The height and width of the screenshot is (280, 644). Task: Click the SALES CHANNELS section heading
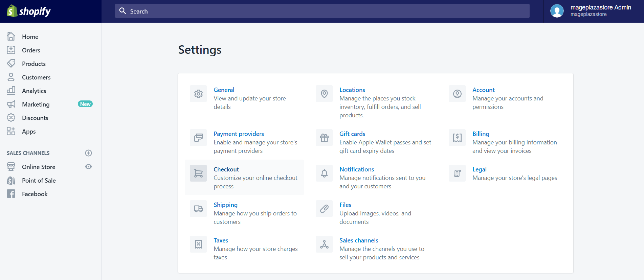[x=28, y=153]
